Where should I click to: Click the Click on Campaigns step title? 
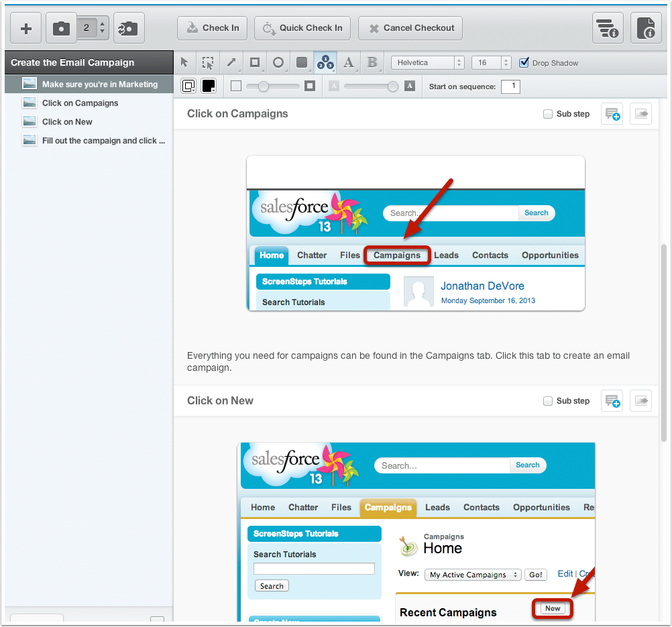(x=237, y=113)
